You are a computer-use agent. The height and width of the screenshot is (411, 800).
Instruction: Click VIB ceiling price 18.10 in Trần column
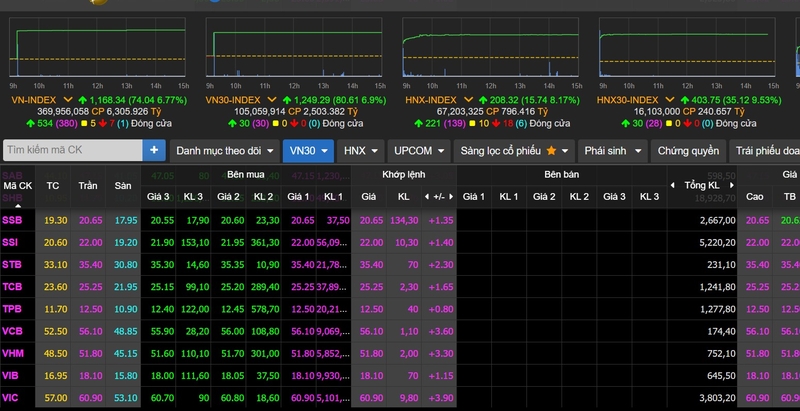(91, 376)
